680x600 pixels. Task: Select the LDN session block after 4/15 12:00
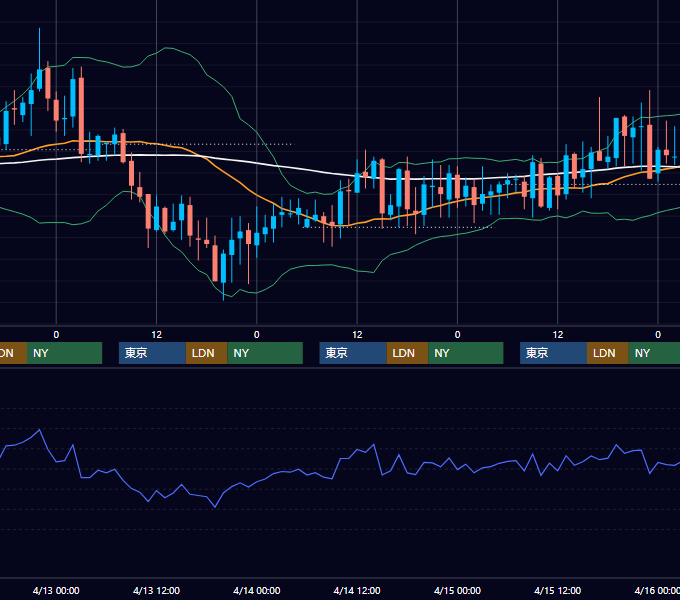click(608, 353)
